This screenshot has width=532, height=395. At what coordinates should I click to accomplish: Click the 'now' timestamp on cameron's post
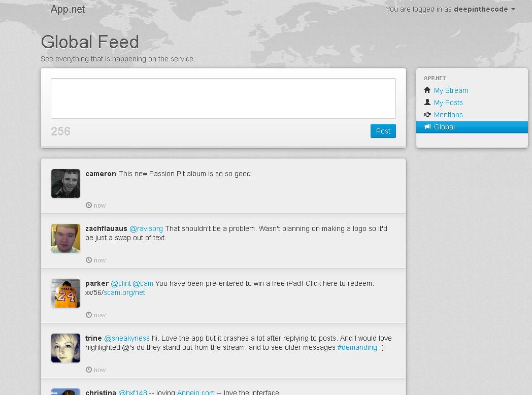99,205
